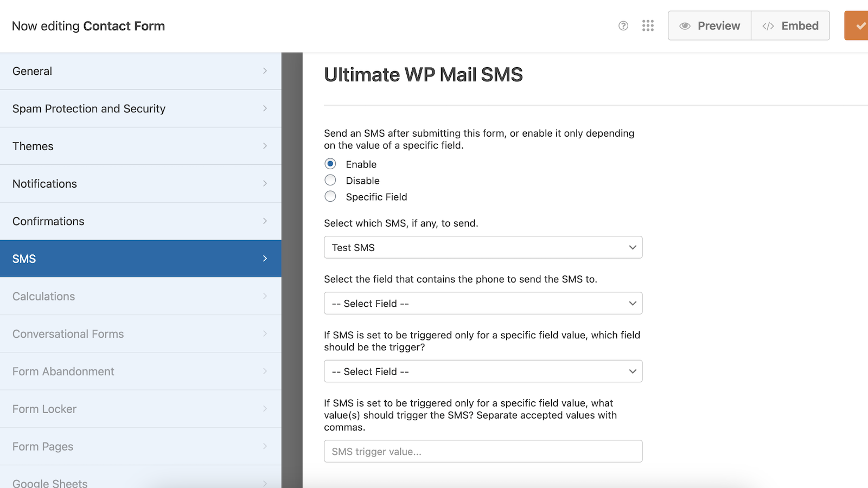
Task: Select the Specific Field radio option
Action: [330, 196]
